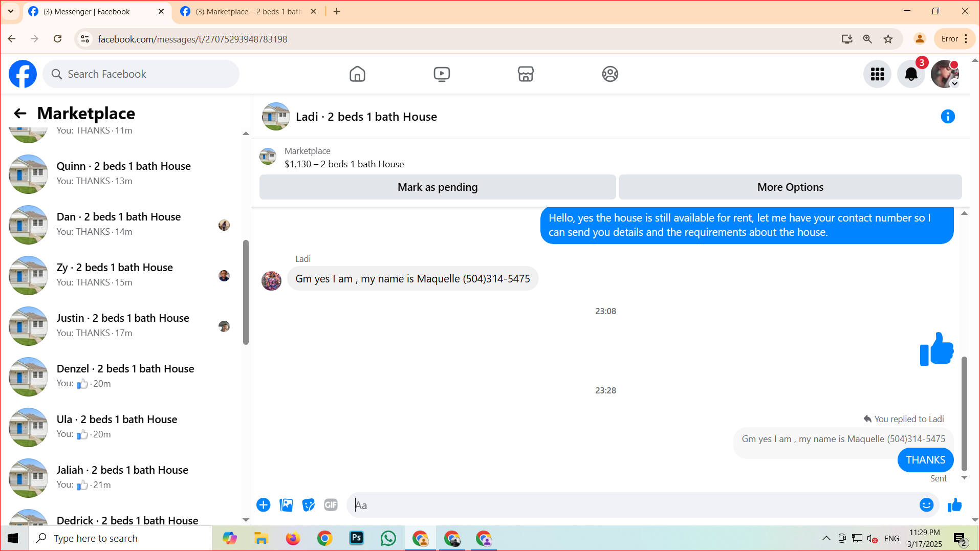
Task: Switch to the Messenger | Facebook tab
Action: [x=96, y=11]
